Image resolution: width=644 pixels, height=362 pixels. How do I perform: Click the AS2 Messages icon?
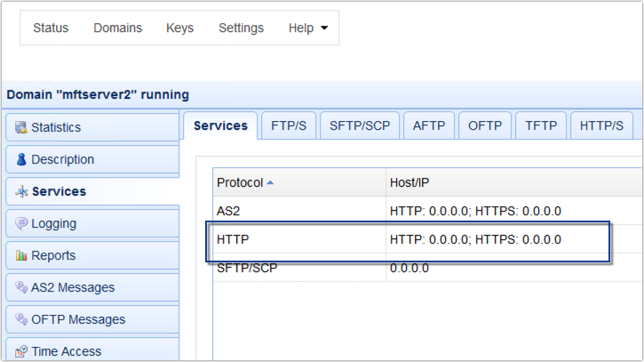[21, 287]
